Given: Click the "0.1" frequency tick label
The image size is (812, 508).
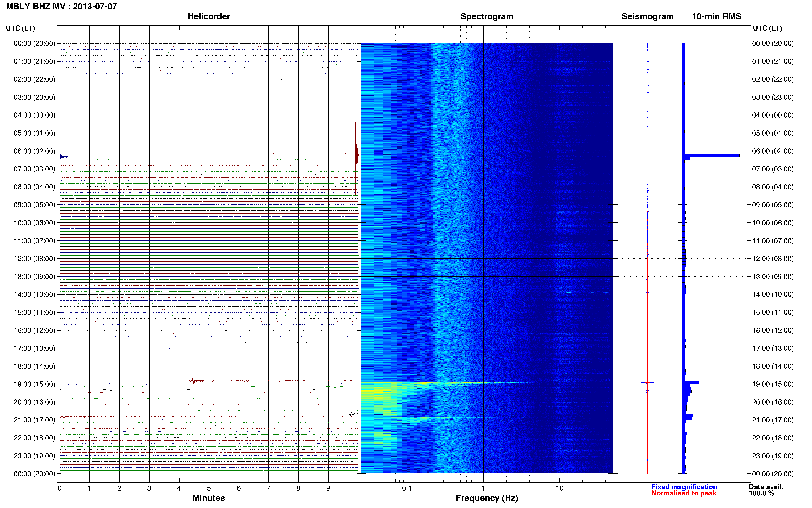Looking at the screenshot, I should click(x=407, y=488).
